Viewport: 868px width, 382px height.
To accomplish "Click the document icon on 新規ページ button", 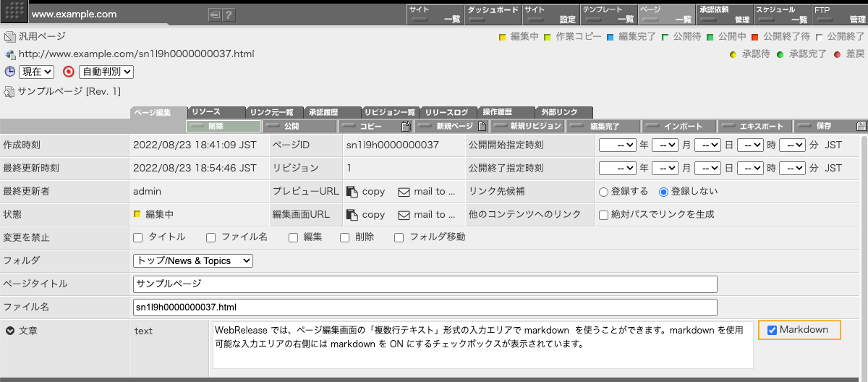I will 481,126.
